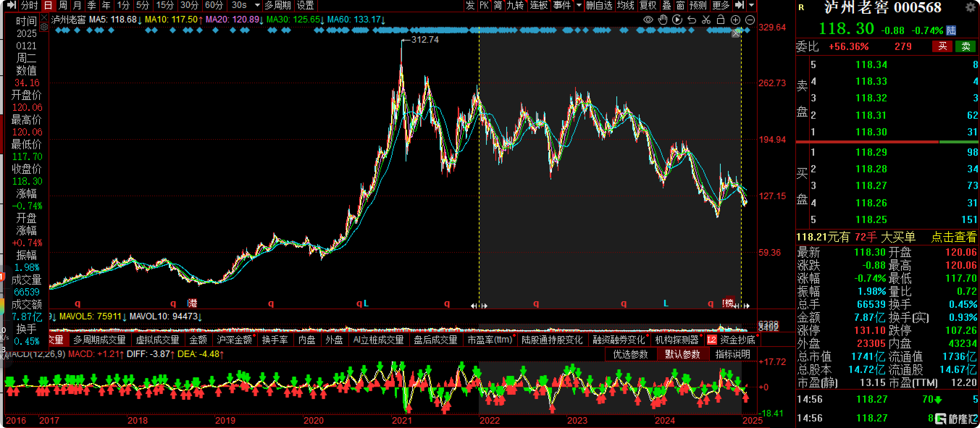Click the red 买 buy button
Screen dimensions: 980x428
[x=942, y=46]
